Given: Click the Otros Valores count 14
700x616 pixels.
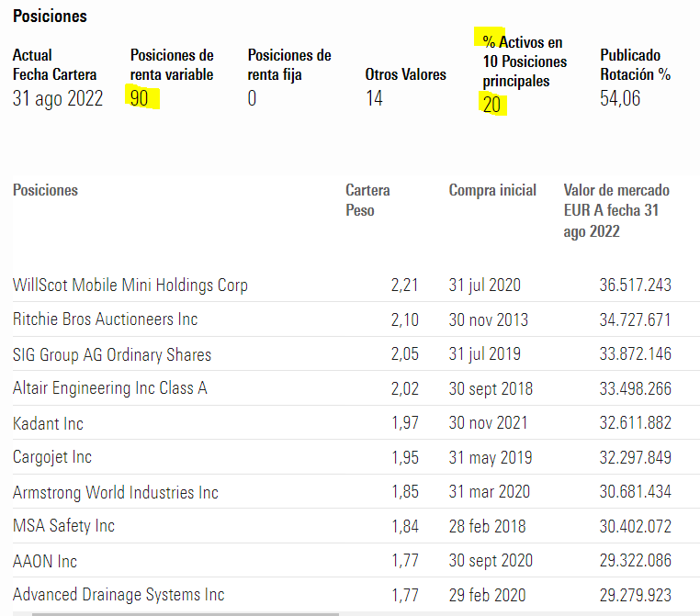Looking at the screenshot, I should [374, 98].
